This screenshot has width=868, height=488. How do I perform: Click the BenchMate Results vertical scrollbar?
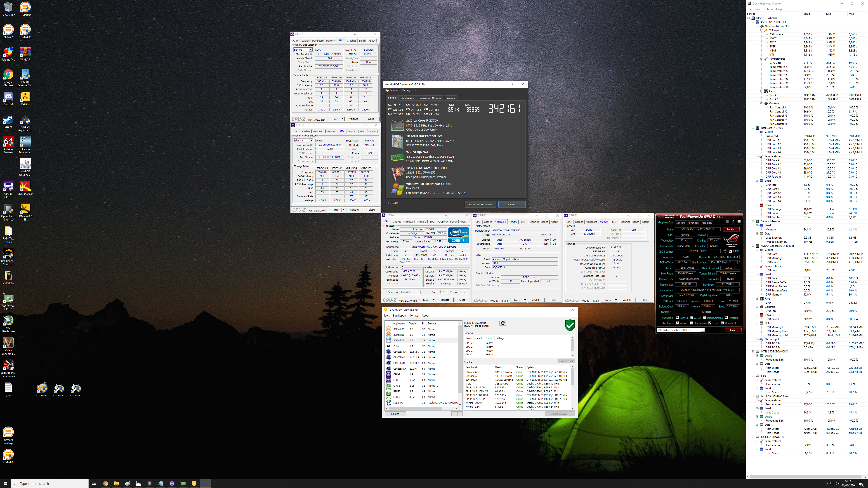click(x=573, y=387)
